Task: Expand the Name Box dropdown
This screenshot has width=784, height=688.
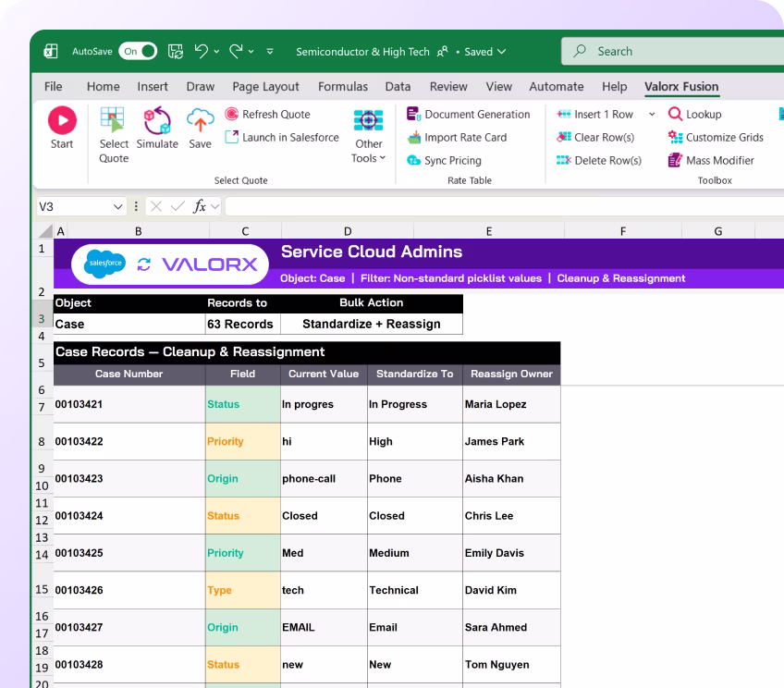Action: pos(117,206)
